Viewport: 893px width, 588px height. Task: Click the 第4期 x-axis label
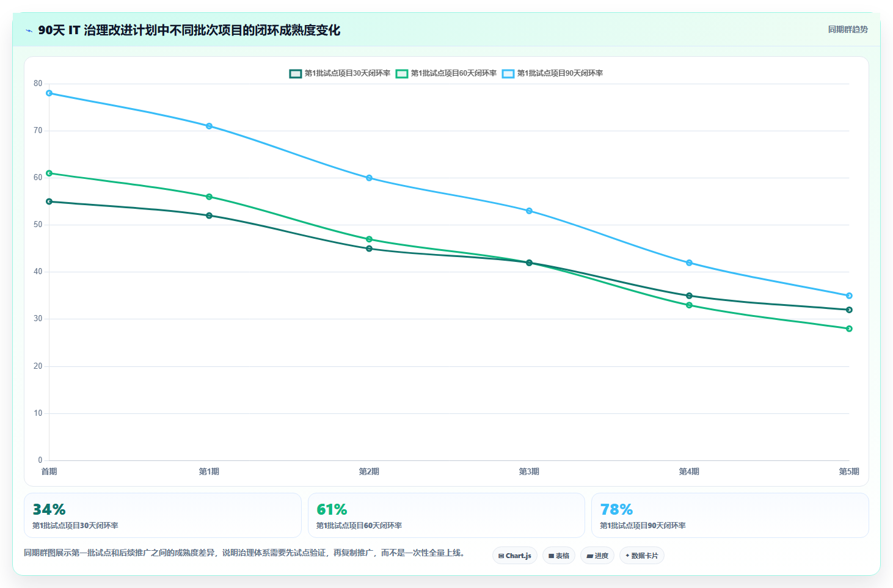[689, 471]
